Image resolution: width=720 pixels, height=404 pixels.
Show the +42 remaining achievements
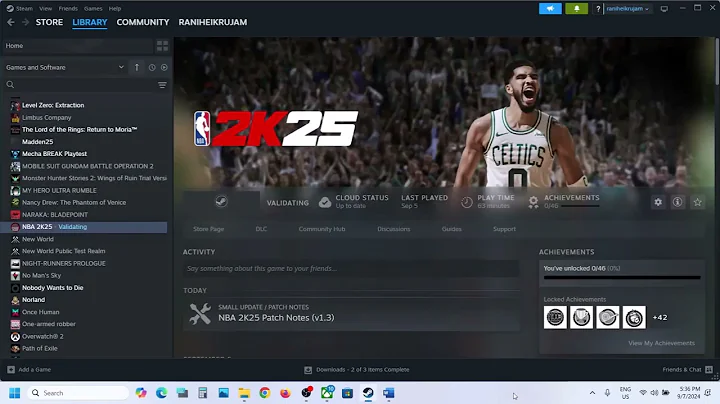(660, 317)
